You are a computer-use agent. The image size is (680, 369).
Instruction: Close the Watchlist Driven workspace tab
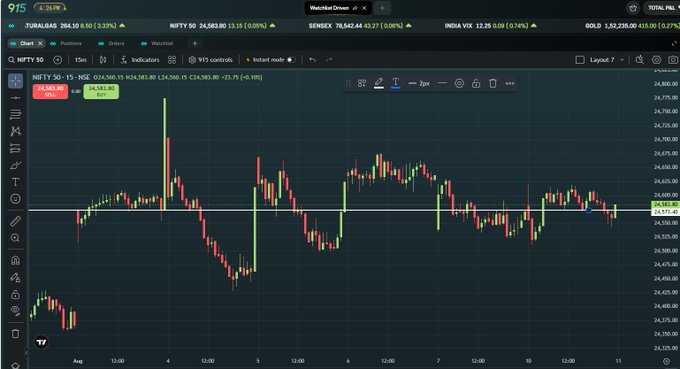364,8
